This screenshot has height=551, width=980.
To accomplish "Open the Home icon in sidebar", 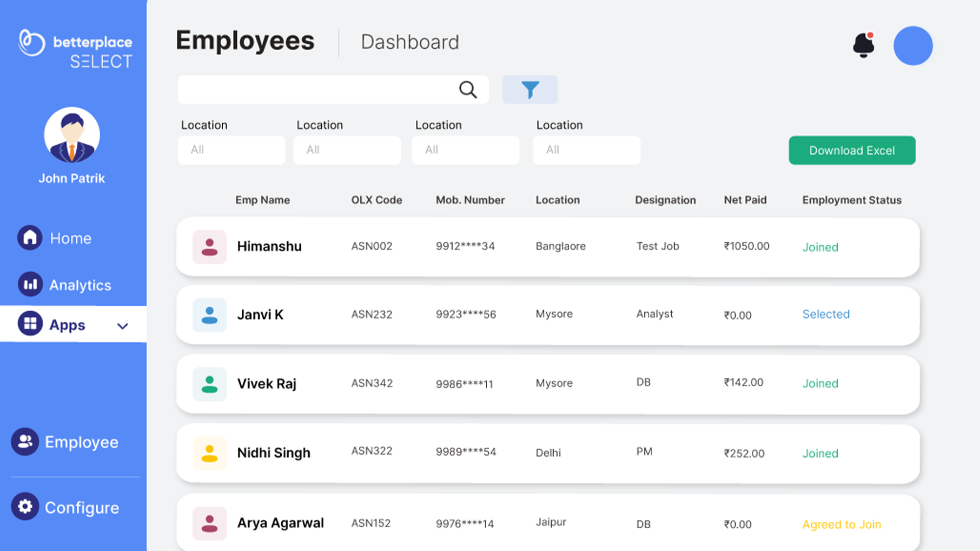I will point(30,238).
